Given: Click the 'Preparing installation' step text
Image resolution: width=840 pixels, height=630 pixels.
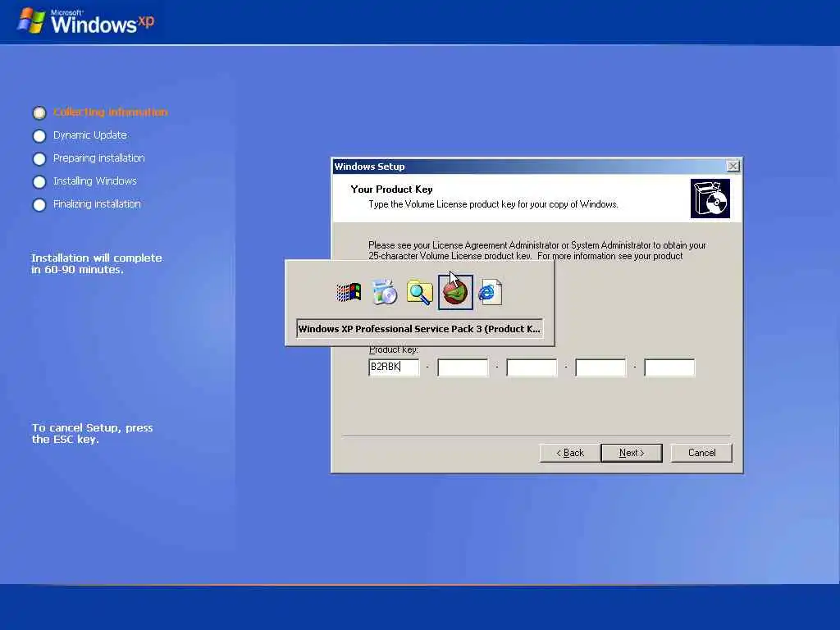Looking at the screenshot, I should (x=99, y=158).
